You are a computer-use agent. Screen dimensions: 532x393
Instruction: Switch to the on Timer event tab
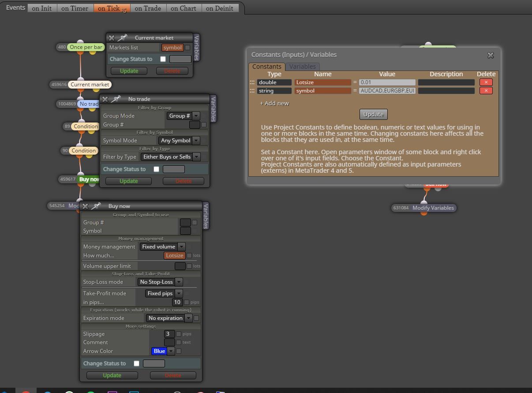[x=75, y=8]
